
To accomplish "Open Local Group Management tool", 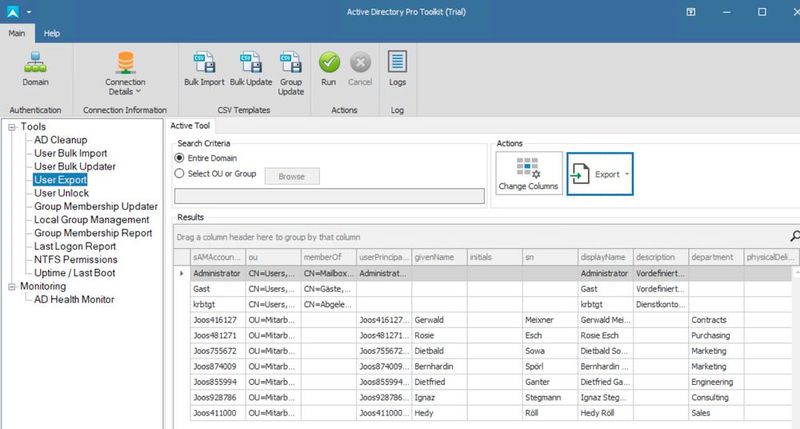I will point(91,219).
